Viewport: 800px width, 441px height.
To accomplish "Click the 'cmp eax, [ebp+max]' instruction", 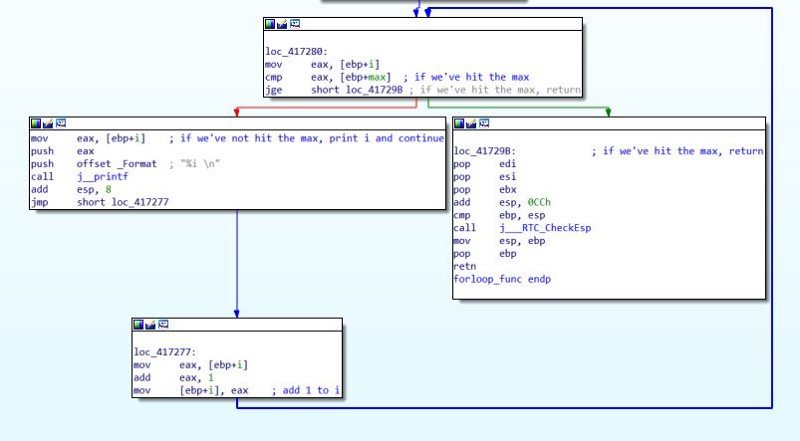I will pos(328,77).
